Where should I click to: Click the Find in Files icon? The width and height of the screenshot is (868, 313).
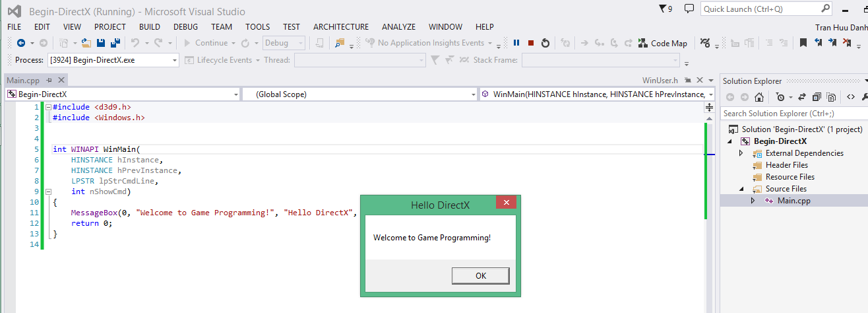tap(340, 43)
